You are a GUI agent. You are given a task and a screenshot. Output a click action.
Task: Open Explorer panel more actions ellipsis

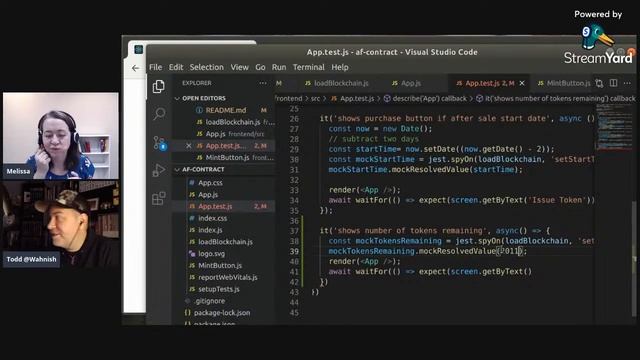263,83
